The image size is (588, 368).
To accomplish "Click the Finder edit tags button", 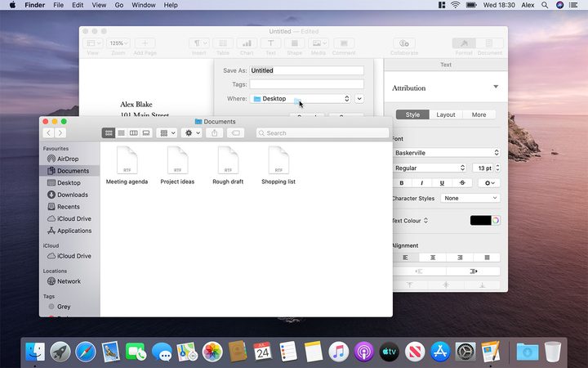I will tap(235, 133).
